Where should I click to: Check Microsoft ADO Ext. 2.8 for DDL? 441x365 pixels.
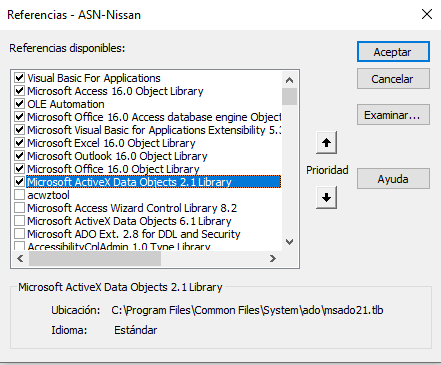tap(19, 234)
